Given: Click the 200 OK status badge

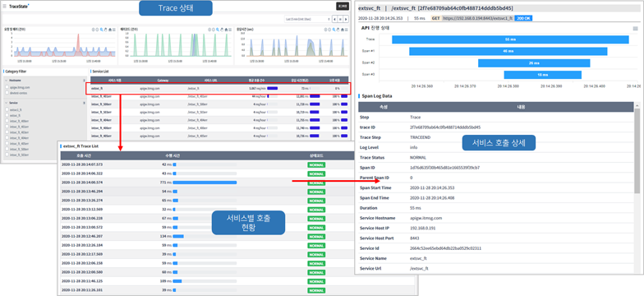Looking at the screenshot, I should [x=524, y=18].
